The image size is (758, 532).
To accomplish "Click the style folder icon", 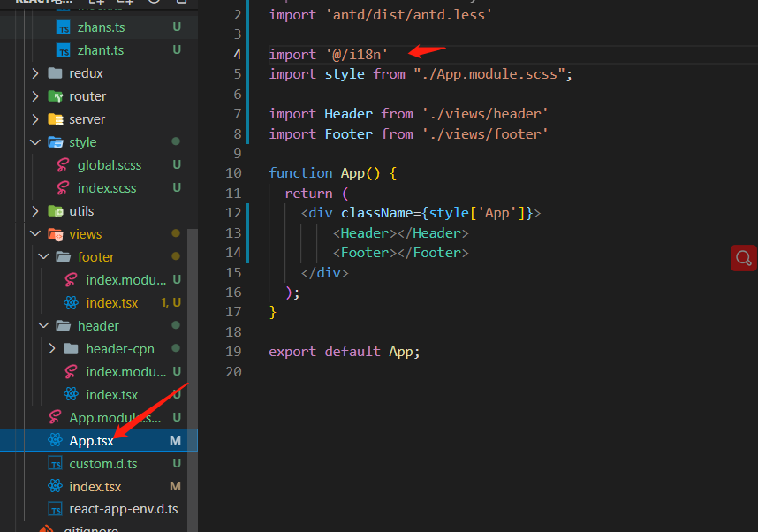I will pos(56,142).
